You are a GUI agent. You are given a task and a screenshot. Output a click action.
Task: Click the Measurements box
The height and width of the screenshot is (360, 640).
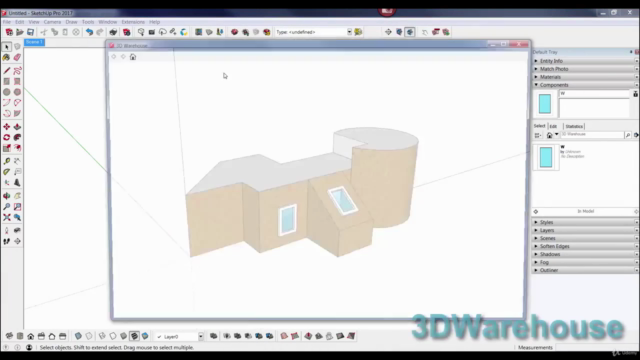pos(597,347)
